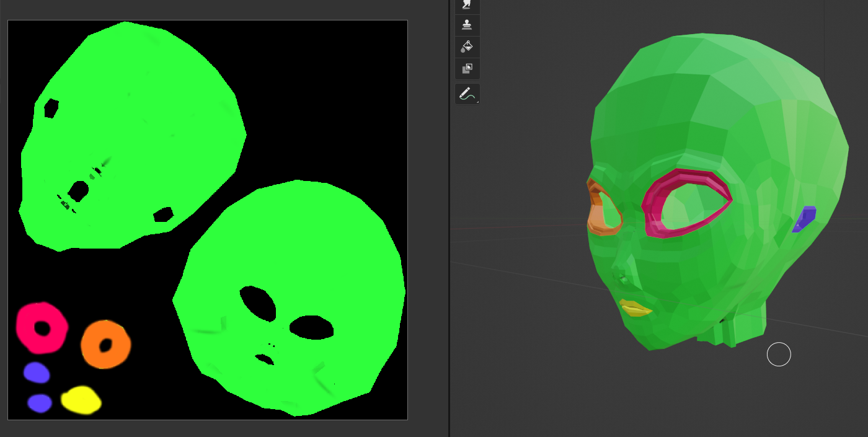The image size is (868, 437).
Task: Select the Annotate pencil tool
Action: [467, 94]
